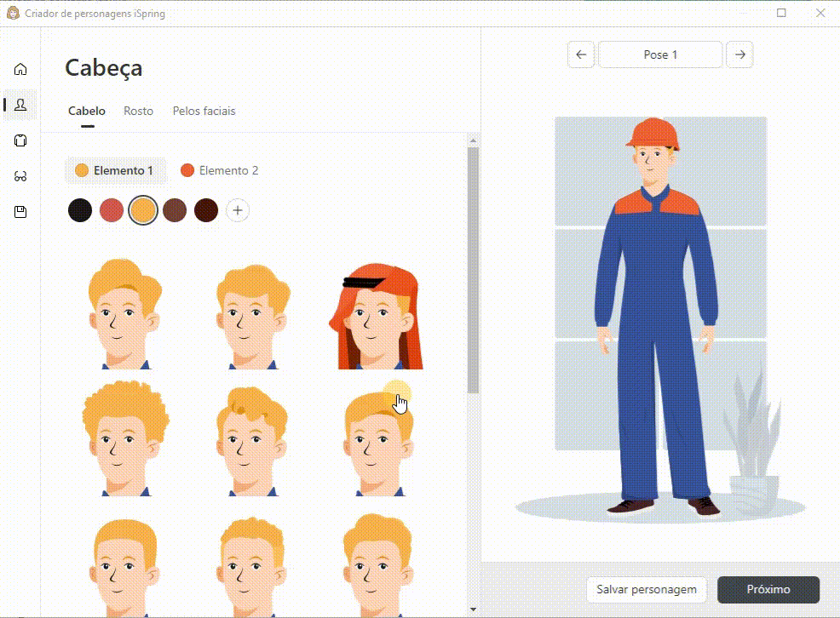Click the hairstyle list scrollbar thumb
The height and width of the screenshot is (618, 840).
473,270
